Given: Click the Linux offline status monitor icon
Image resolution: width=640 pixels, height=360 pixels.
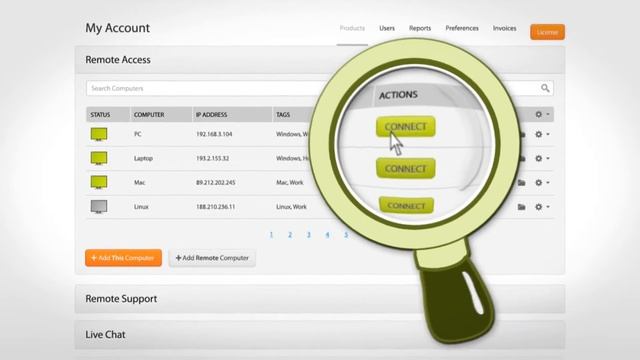Looking at the screenshot, I should [99, 207].
